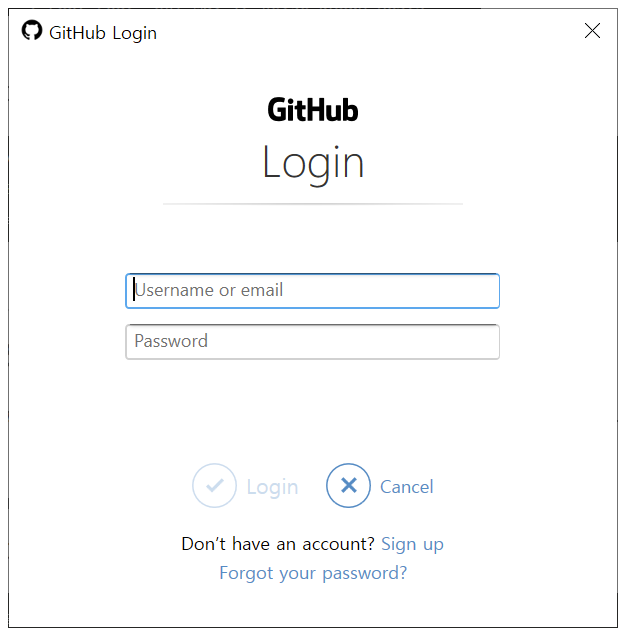Focus the Password input field
The height and width of the screenshot is (634, 629).
[312, 342]
